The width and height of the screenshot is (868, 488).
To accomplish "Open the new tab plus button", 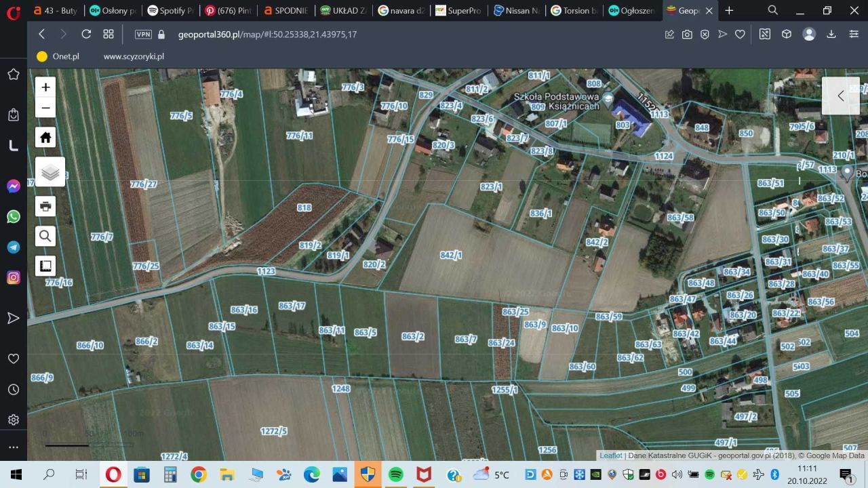I will click(x=729, y=11).
